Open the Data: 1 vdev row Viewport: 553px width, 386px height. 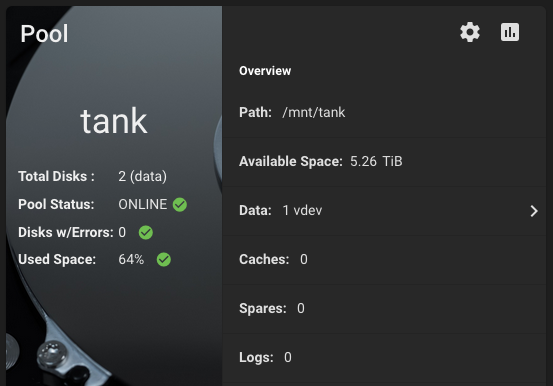click(384, 211)
